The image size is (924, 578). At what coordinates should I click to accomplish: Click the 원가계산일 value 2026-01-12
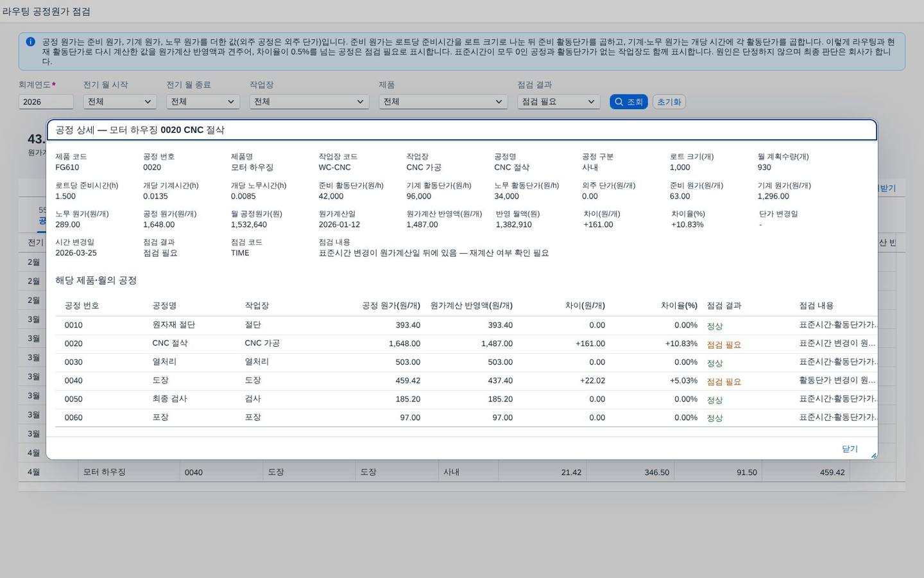tap(339, 225)
